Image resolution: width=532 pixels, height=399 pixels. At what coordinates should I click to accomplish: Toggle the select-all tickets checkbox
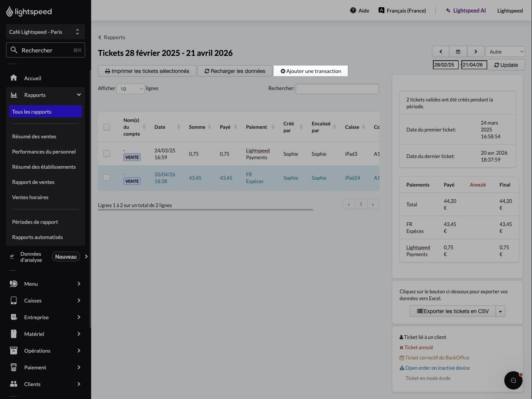(x=107, y=127)
